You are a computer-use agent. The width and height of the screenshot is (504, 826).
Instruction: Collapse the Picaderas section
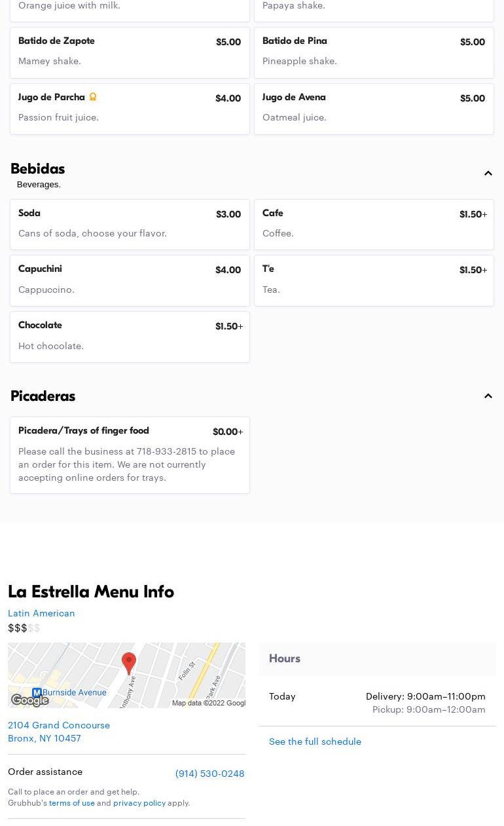pyautogui.click(x=488, y=396)
